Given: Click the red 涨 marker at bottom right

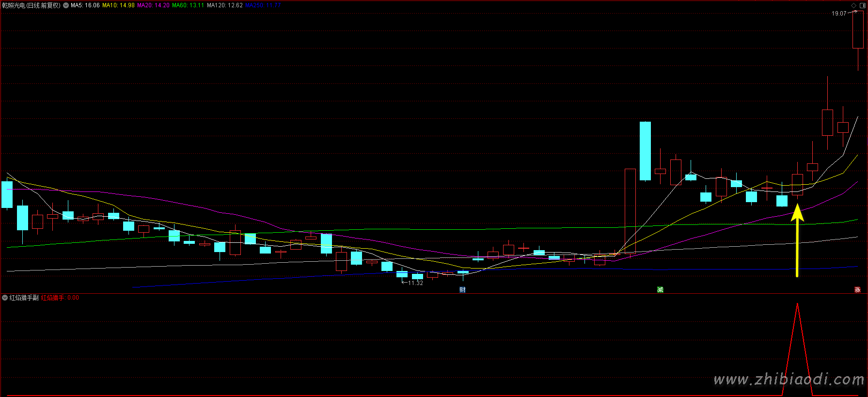Looking at the screenshot, I should pos(857,290).
